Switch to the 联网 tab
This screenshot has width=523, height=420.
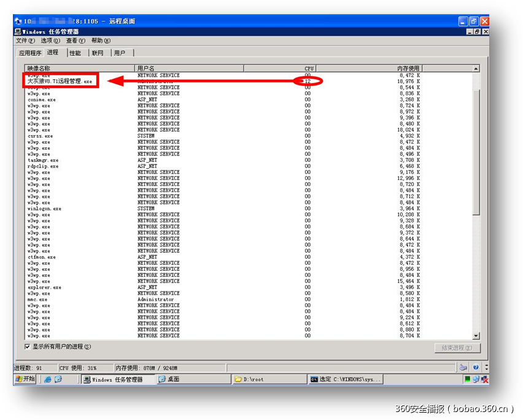98,53
